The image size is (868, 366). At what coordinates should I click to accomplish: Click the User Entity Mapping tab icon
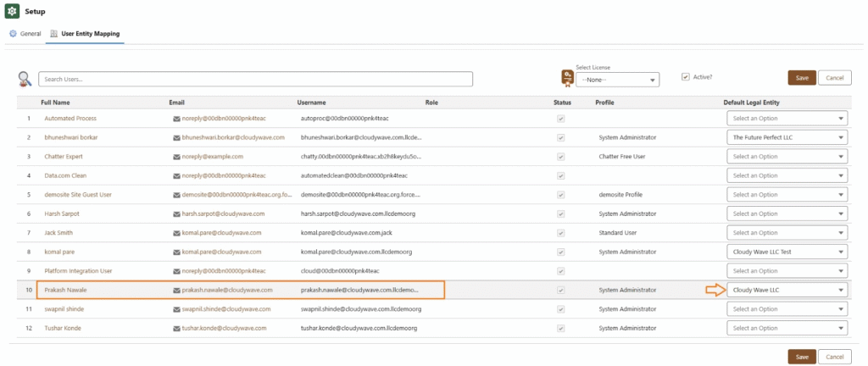[x=54, y=34]
